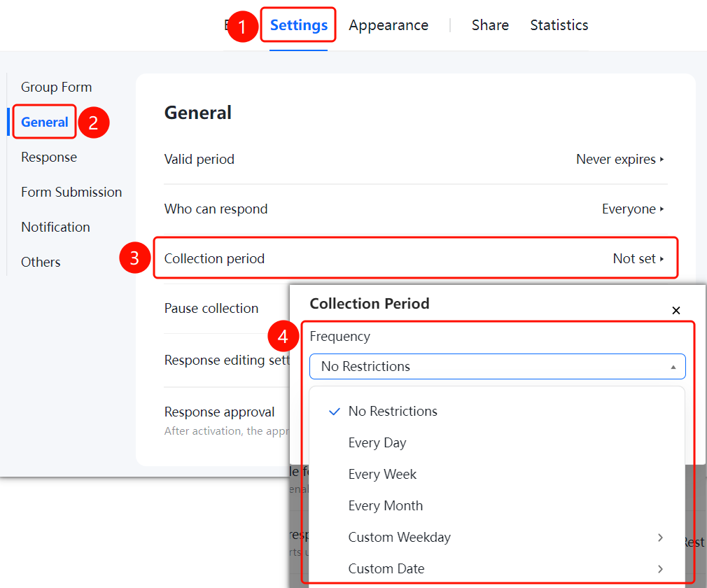Viewport: 707px width, 588px height.
Task: Choose Every Day frequency option
Action: pyautogui.click(x=377, y=443)
